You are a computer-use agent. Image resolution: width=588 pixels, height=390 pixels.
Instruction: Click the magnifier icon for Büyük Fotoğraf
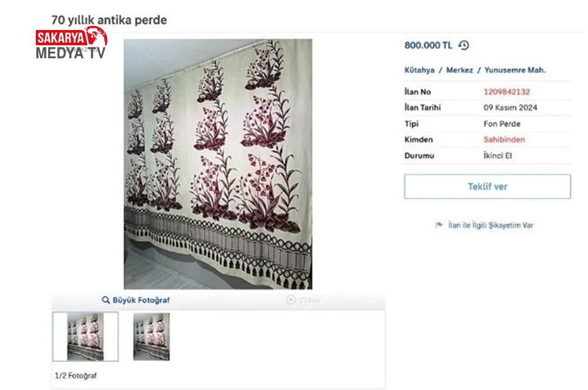pos(106,300)
